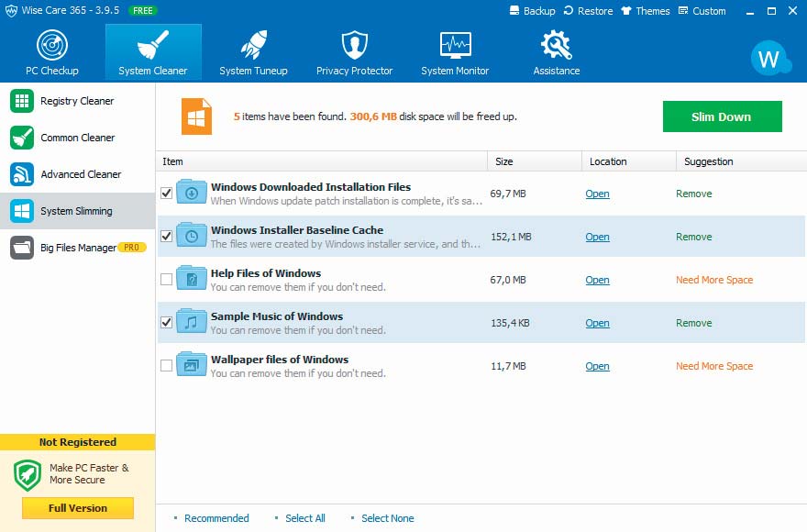Click Need More Space for Wallpaper files
807x532 pixels.
[714, 366]
